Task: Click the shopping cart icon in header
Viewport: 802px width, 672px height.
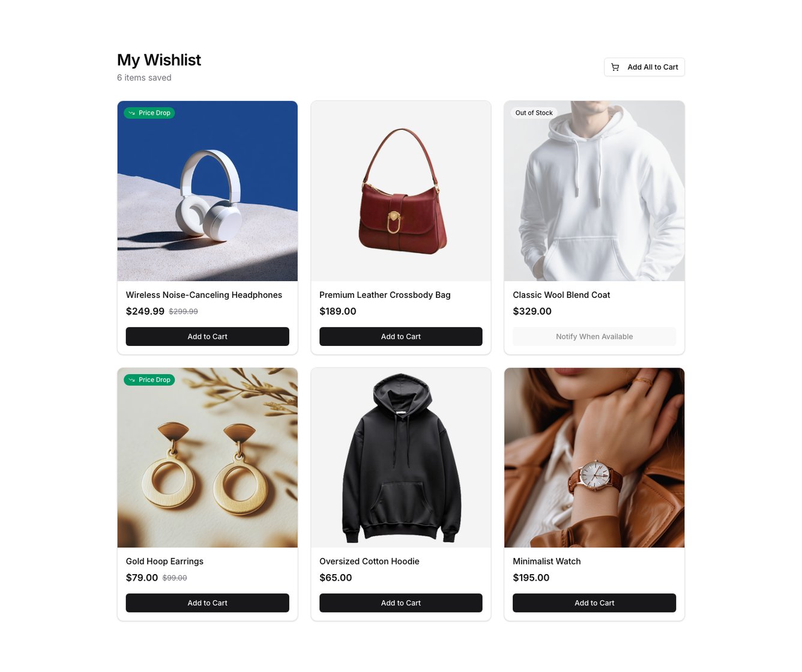Action: coord(615,67)
